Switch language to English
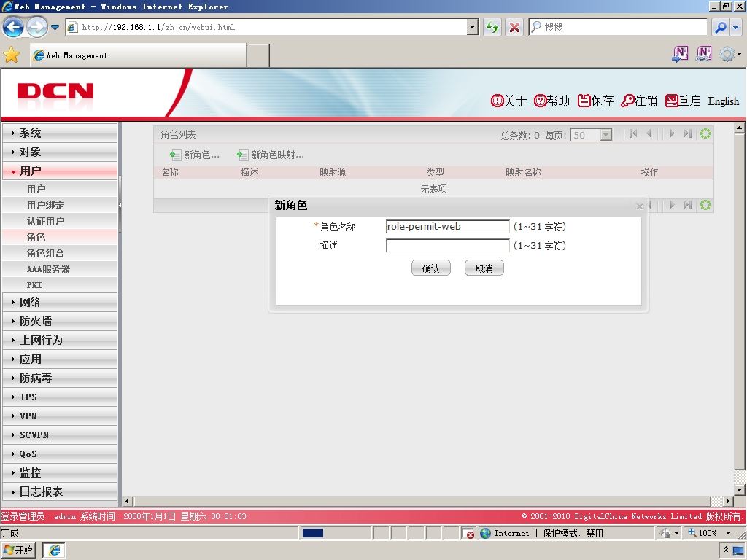 click(723, 101)
